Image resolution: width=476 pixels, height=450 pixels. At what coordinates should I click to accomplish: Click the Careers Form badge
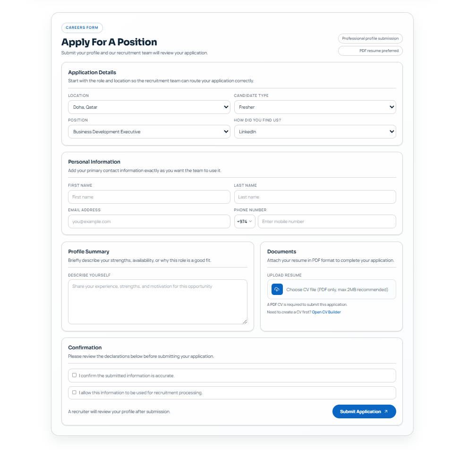click(82, 27)
